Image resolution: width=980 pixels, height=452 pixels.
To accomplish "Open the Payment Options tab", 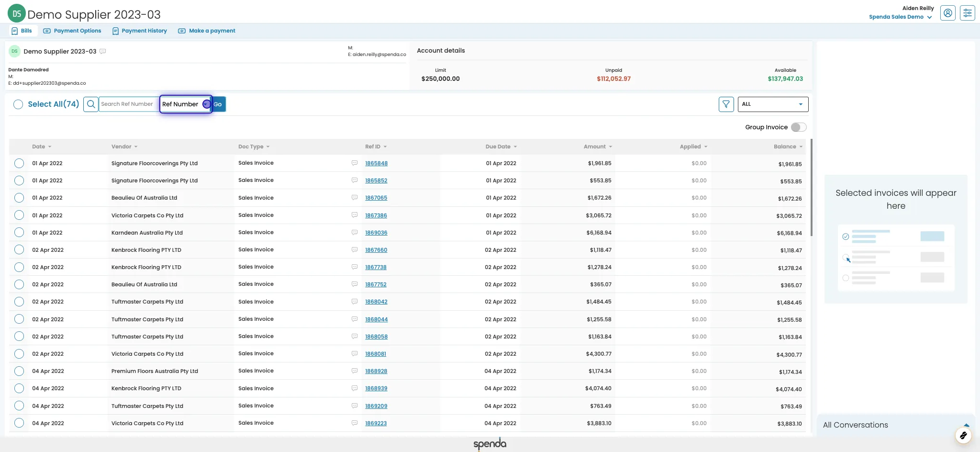I will 72,31.
